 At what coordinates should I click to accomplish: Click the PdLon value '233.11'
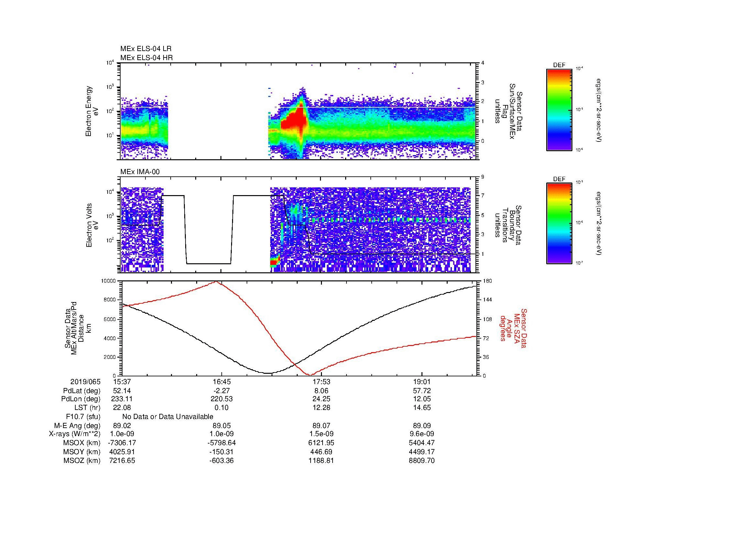coord(122,399)
